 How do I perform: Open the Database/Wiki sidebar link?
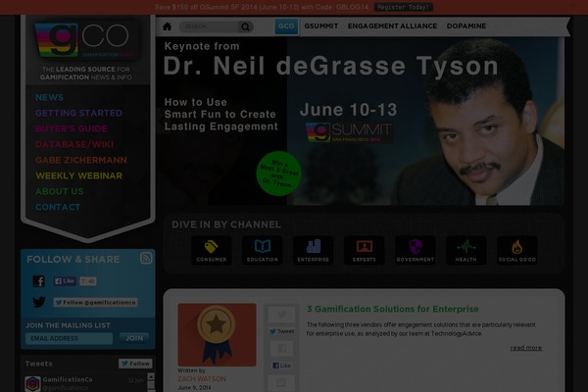pyautogui.click(x=74, y=145)
